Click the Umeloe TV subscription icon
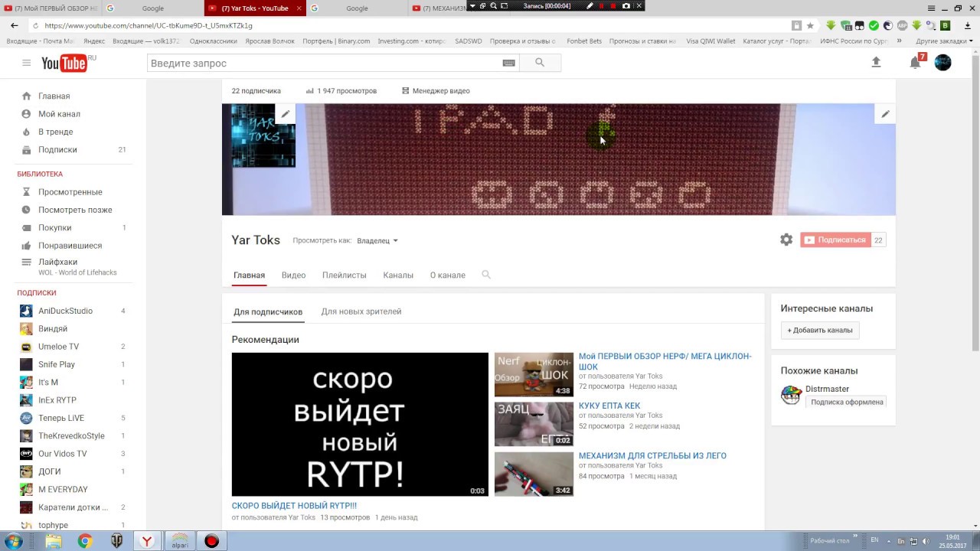The image size is (980, 551). [26, 347]
